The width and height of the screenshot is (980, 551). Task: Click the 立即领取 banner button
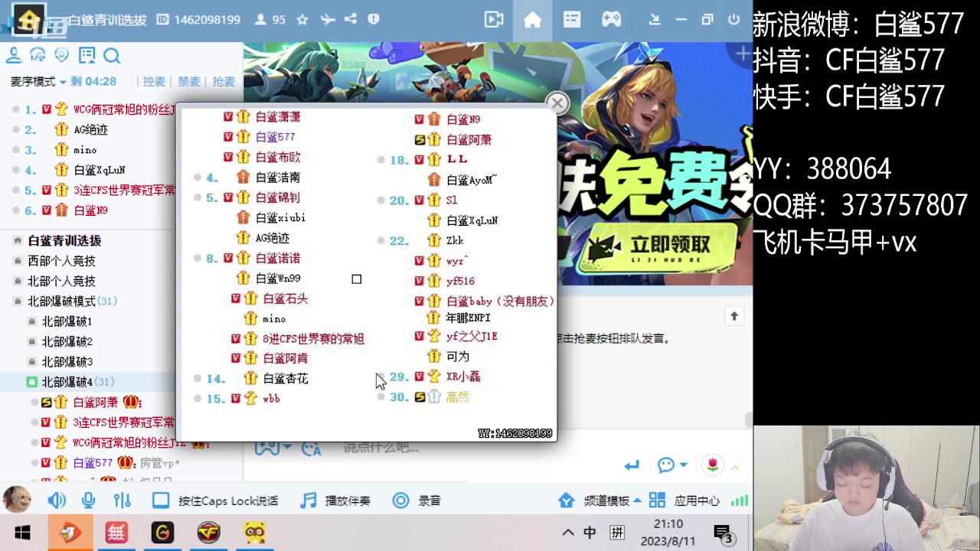[659, 248]
